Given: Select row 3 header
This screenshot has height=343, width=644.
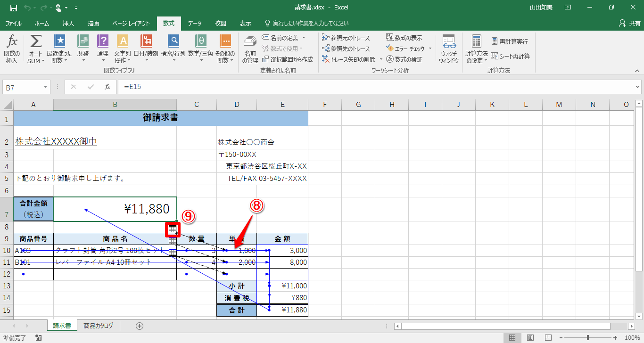Looking at the screenshot, I should pyautogui.click(x=7, y=155).
